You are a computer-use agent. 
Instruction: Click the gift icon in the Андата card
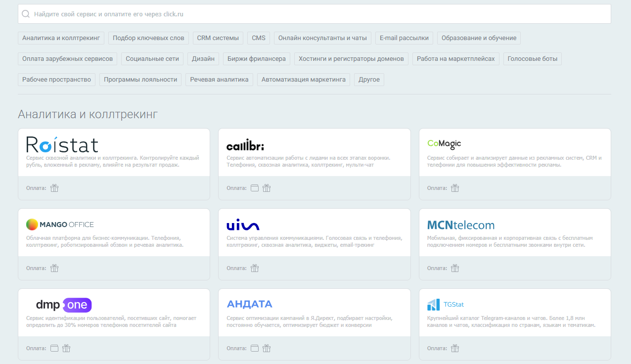pyautogui.click(x=267, y=348)
